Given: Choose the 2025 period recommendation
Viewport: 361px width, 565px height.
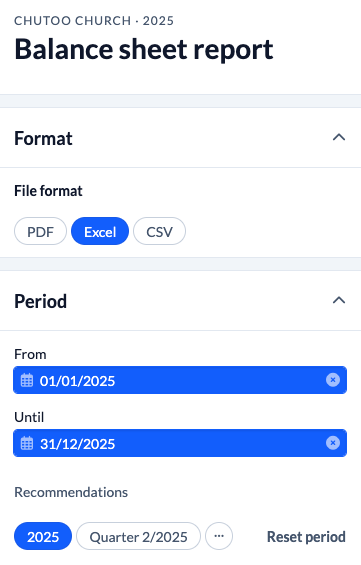Looking at the screenshot, I should pyautogui.click(x=43, y=536).
